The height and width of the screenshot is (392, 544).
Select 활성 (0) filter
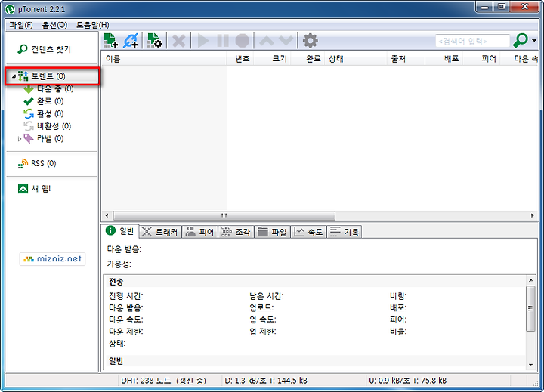[44, 113]
